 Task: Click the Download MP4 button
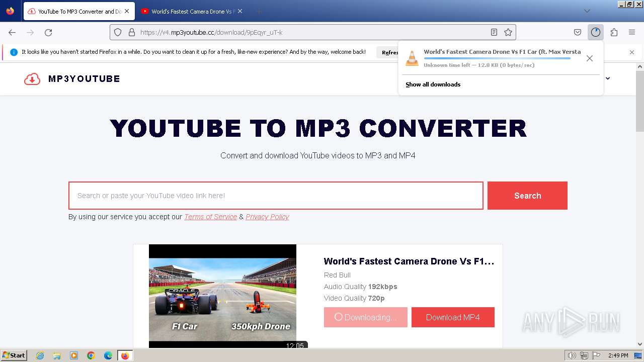453,317
